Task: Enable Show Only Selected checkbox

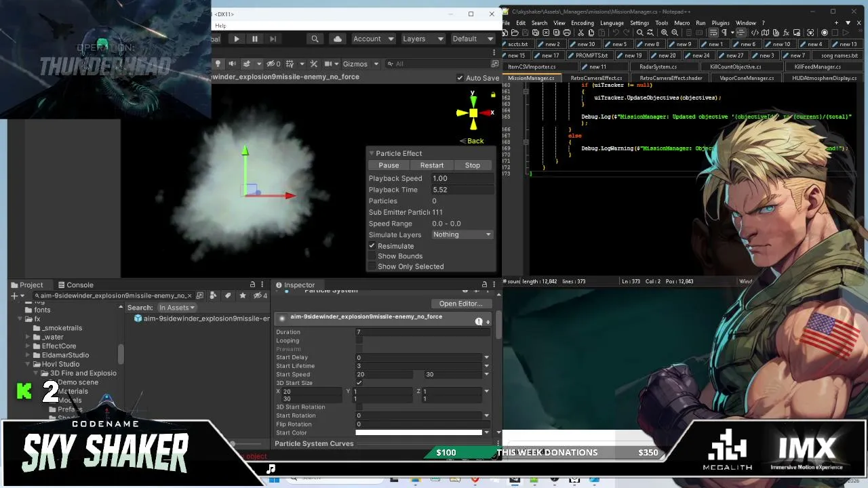Action: (372, 266)
